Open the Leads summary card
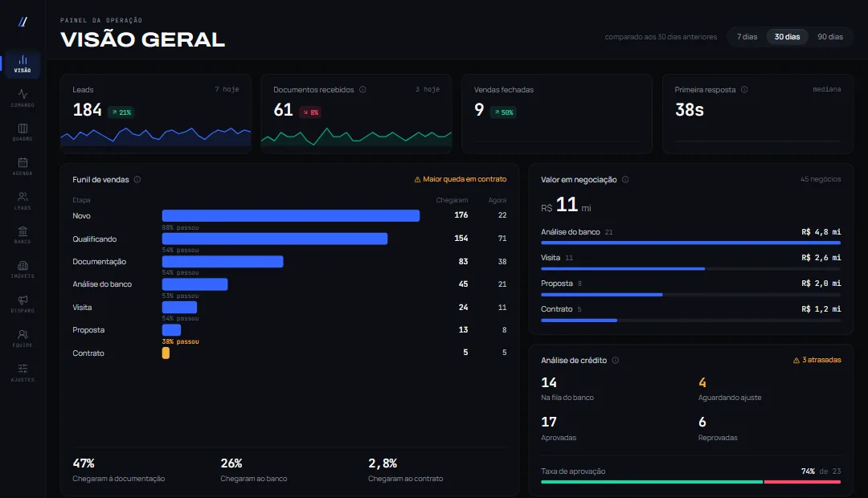The image size is (868, 498). 156,114
